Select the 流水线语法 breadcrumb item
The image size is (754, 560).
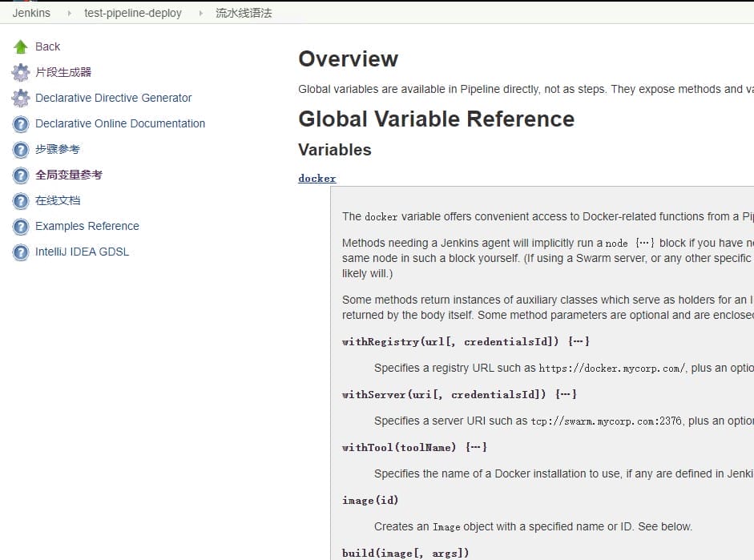pyautogui.click(x=244, y=13)
